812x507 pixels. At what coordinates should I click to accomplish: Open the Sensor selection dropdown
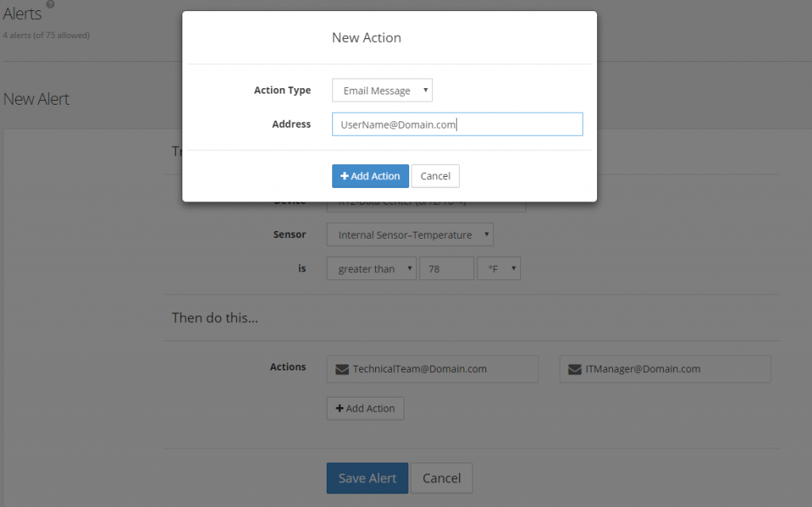tap(409, 234)
